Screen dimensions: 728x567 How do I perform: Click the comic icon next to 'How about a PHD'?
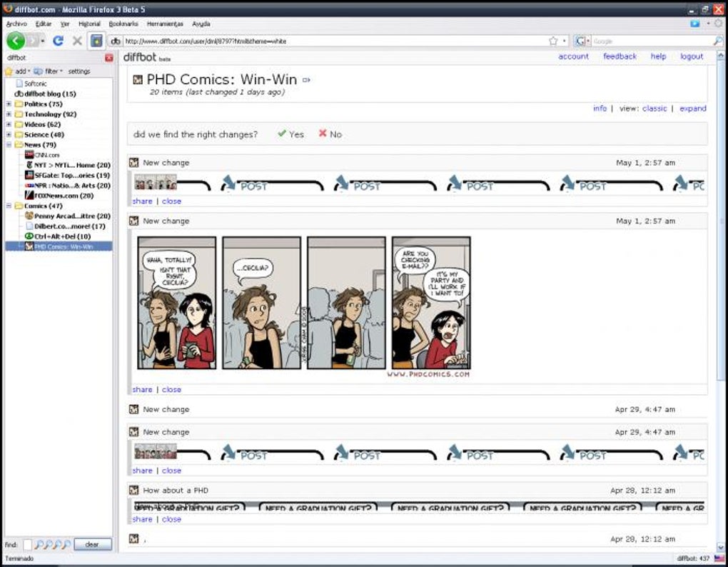[134, 491]
